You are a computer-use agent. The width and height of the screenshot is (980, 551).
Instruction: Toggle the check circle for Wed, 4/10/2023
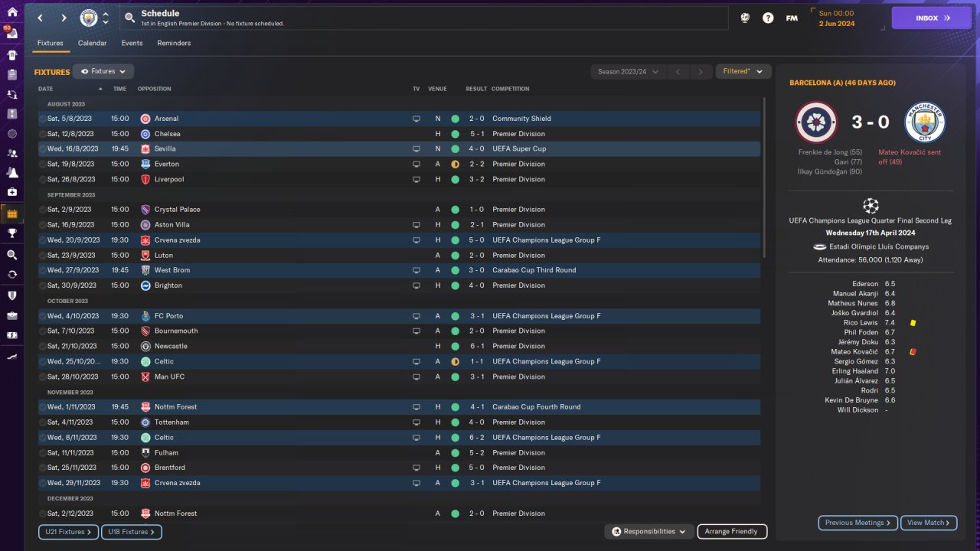pos(43,316)
